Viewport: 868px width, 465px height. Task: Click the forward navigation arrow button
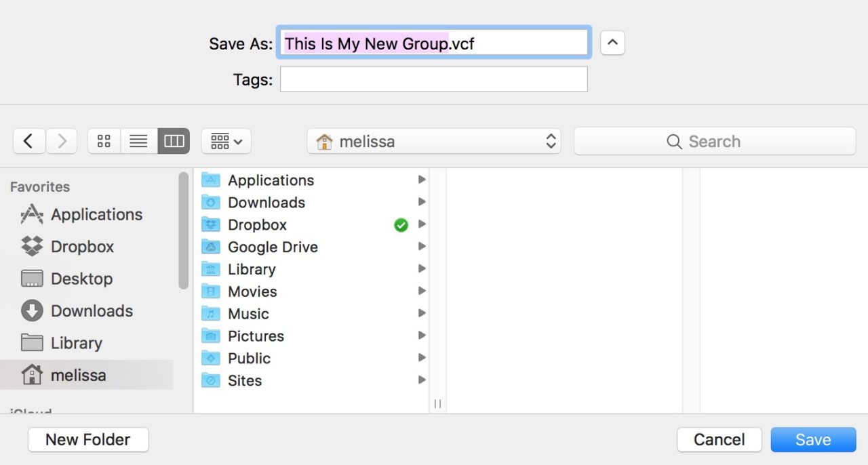point(62,141)
